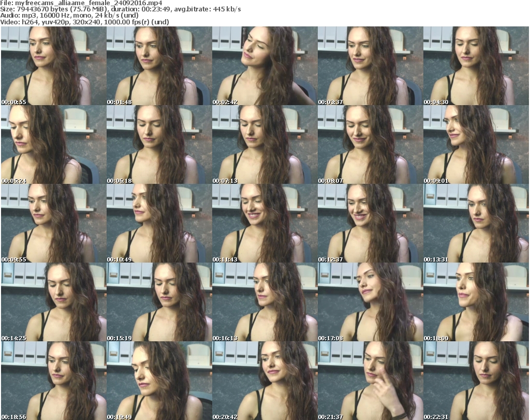Select the frame marked 00:01:48

coord(159,66)
